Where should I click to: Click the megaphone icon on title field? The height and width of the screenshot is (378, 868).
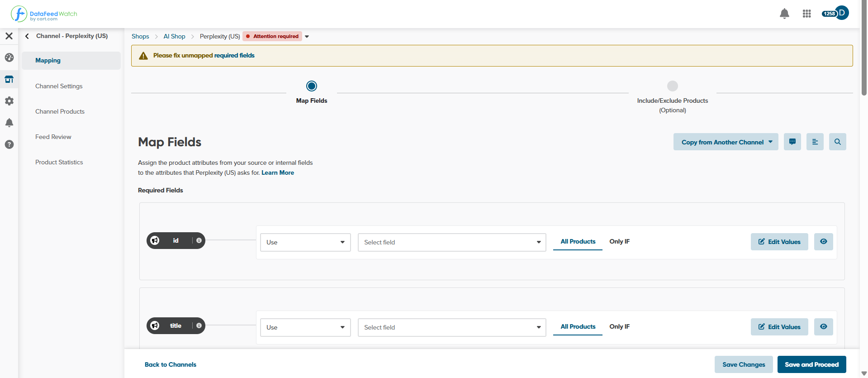155,325
